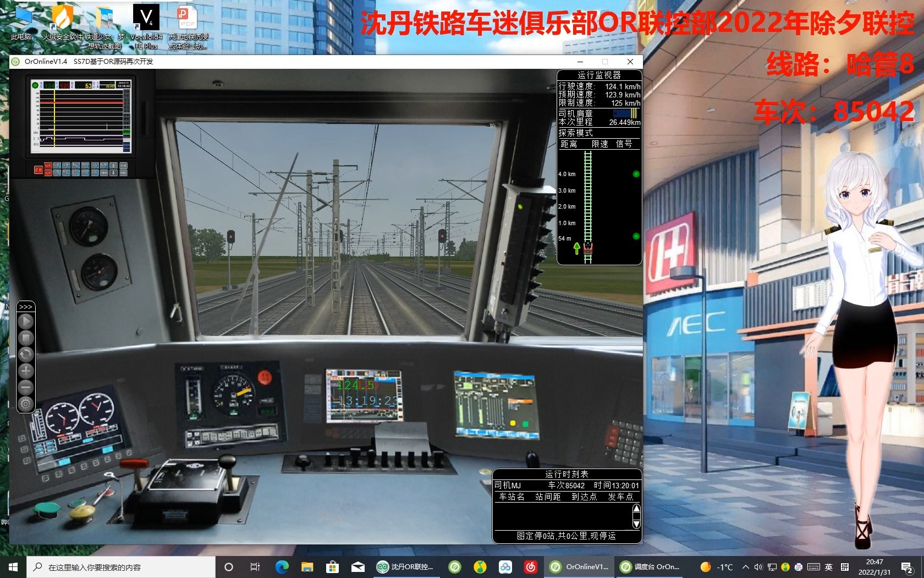Select the Play simulation tool

pyautogui.click(x=25, y=322)
